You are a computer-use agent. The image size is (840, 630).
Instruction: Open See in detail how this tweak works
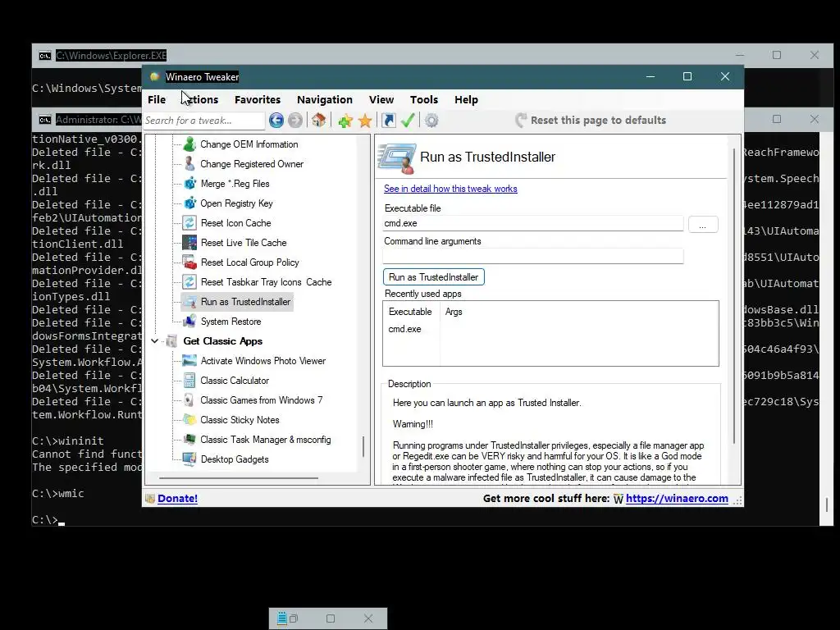(x=450, y=189)
